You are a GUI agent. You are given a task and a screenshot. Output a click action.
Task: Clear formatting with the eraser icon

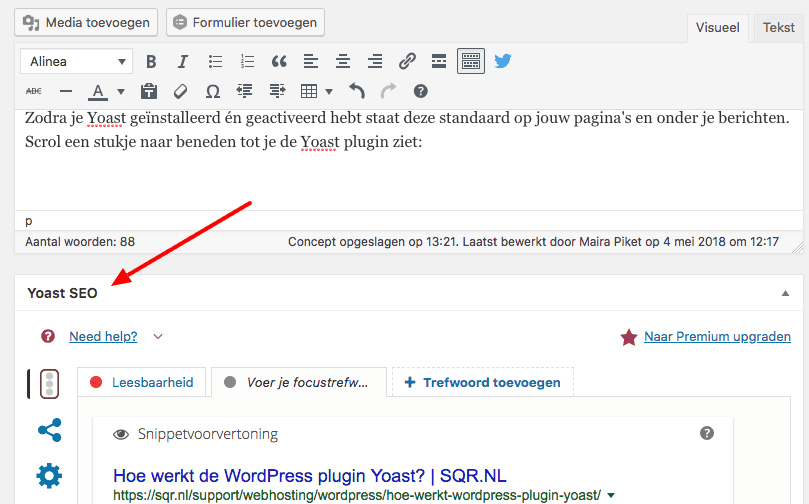click(x=181, y=91)
